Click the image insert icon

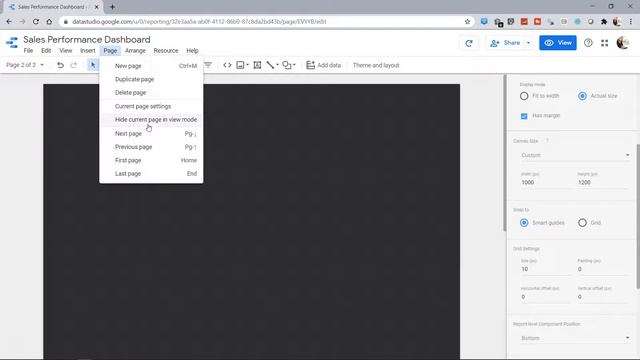(240, 65)
